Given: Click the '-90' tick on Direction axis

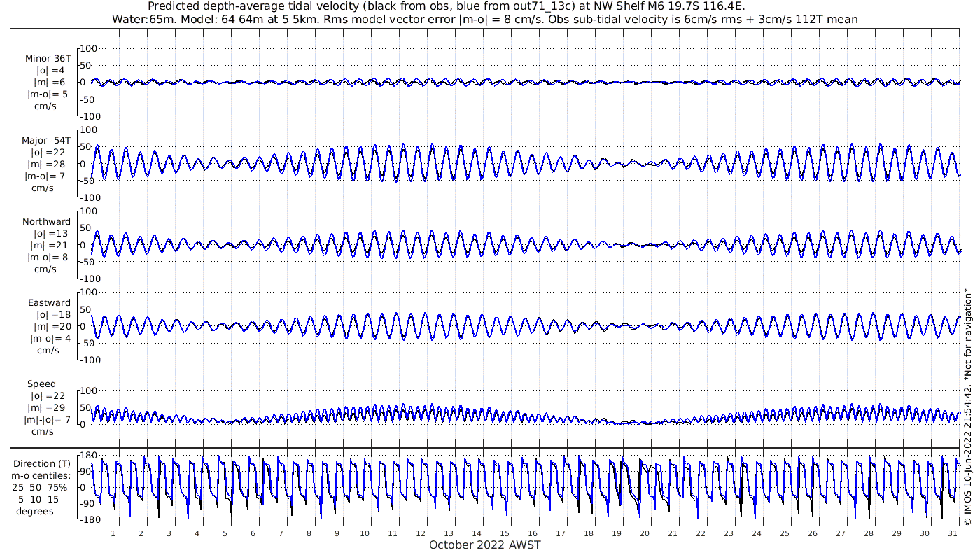Looking at the screenshot, I should coord(88,503).
